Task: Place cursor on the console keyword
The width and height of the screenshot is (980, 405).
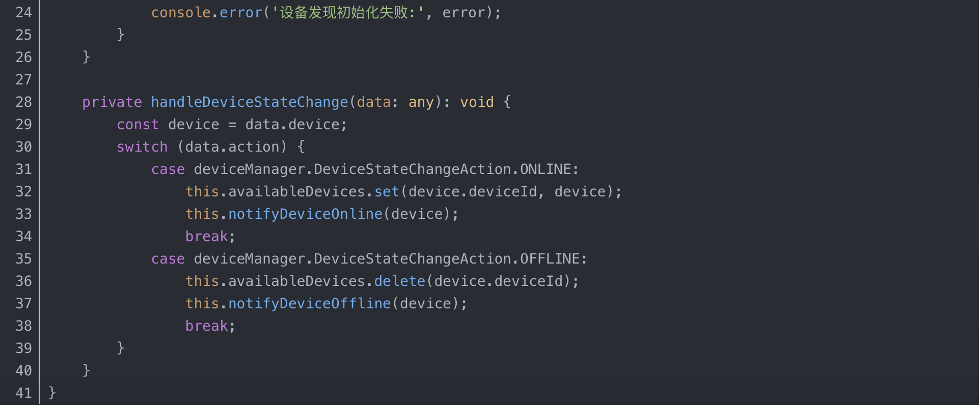Action: (x=181, y=12)
